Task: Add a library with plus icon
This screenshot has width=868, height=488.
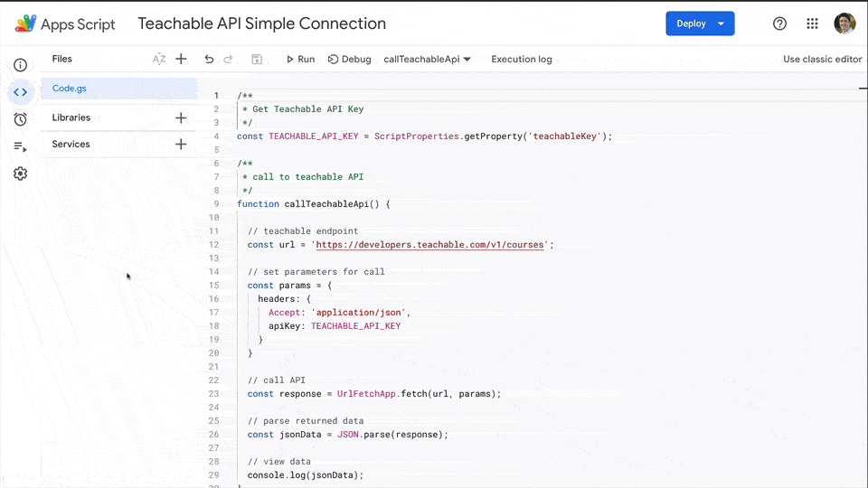Action: click(x=181, y=117)
